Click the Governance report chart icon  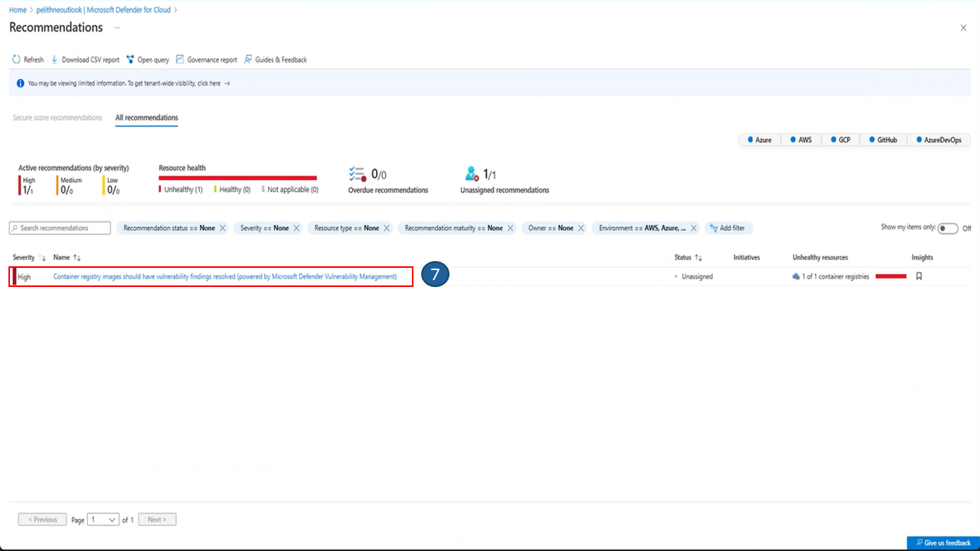180,60
